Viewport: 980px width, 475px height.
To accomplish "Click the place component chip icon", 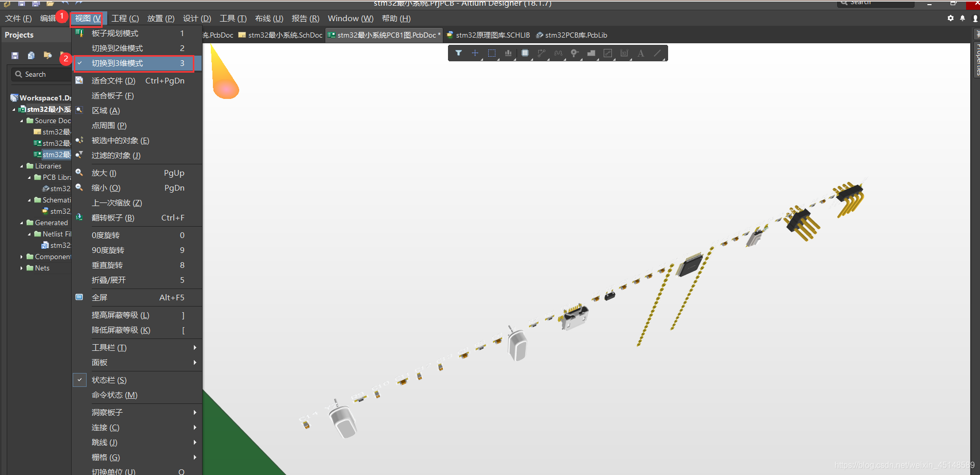I will pyautogui.click(x=525, y=53).
